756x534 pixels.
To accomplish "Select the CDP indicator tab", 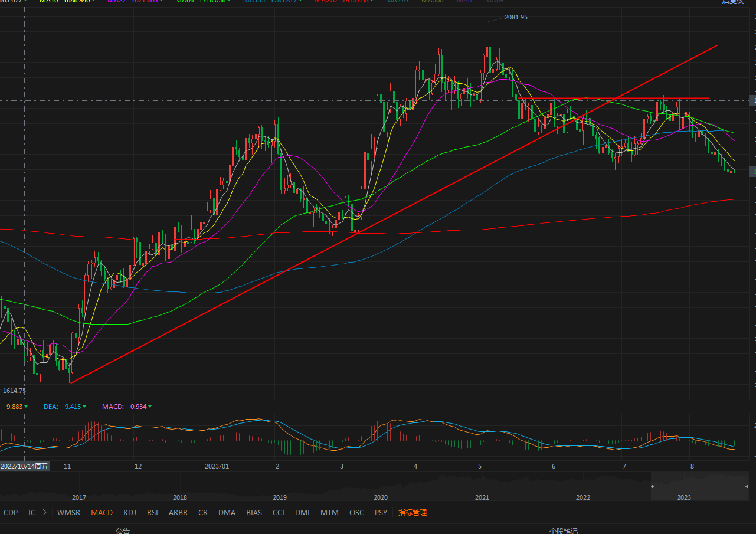I will (x=11, y=512).
